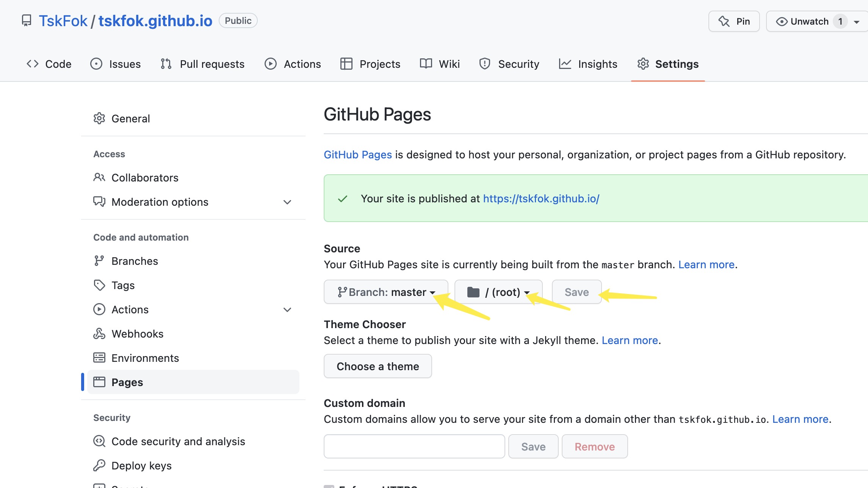The image size is (868, 488).
Task: Click Learn more in the Source section
Action: [x=707, y=264]
